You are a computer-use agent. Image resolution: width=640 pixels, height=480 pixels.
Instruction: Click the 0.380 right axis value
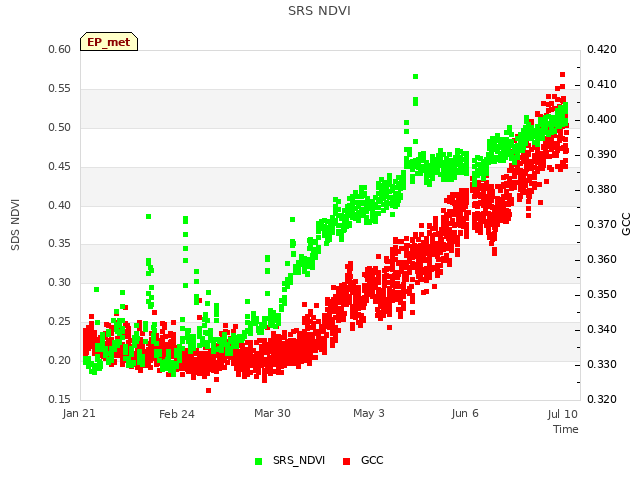[602, 189]
